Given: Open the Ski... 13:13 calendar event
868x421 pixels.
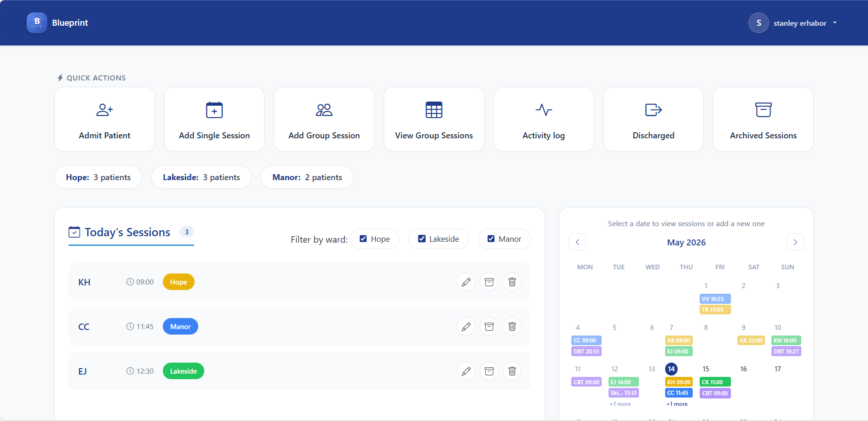Looking at the screenshot, I should point(624,393).
